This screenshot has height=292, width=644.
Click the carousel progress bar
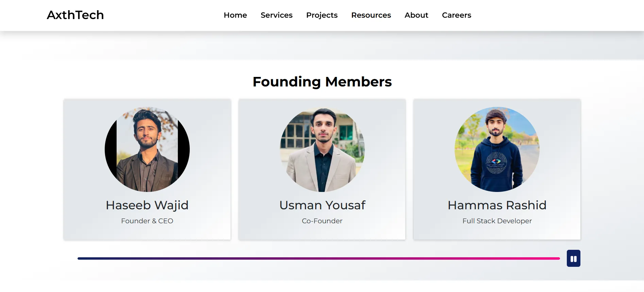point(319,259)
